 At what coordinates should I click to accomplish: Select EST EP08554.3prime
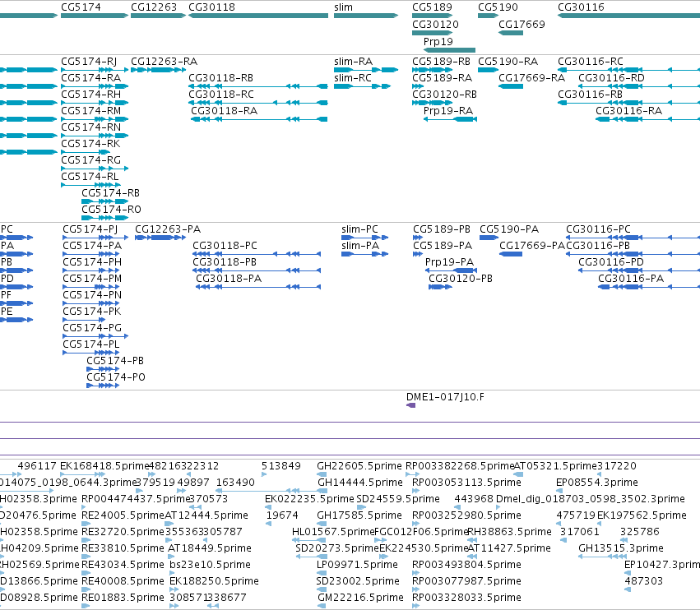point(597,483)
